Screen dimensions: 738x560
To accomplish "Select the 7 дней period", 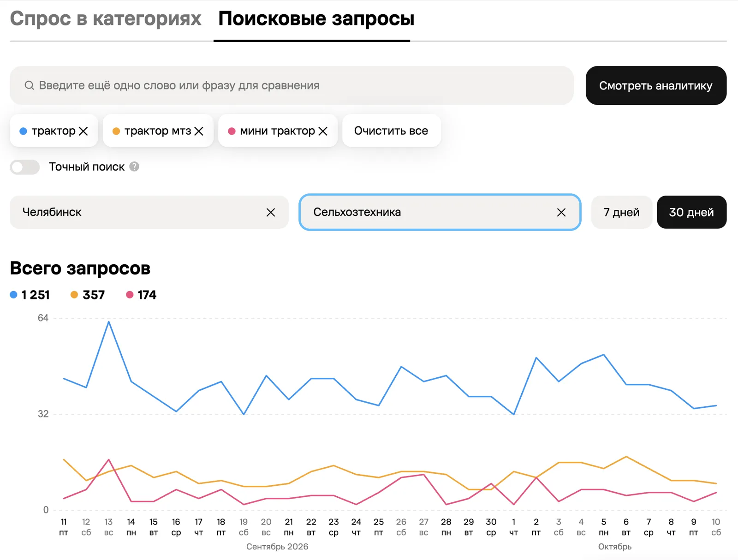I will [x=621, y=212].
